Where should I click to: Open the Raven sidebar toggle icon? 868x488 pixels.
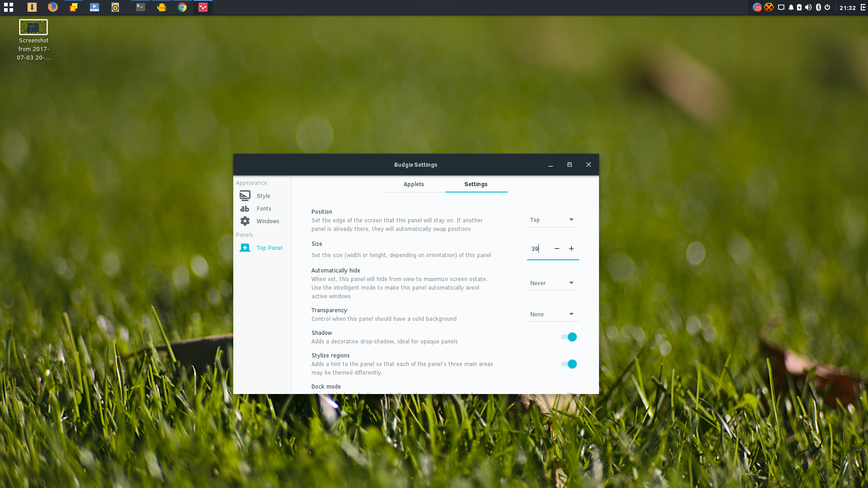tap(863, 7)
